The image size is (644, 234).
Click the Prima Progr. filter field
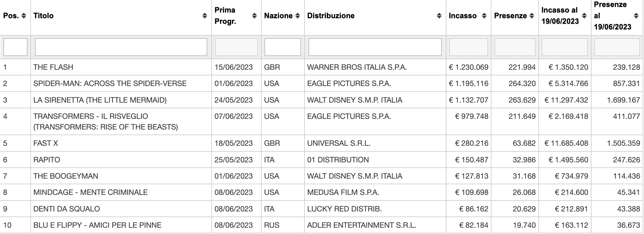click(236, 47)
